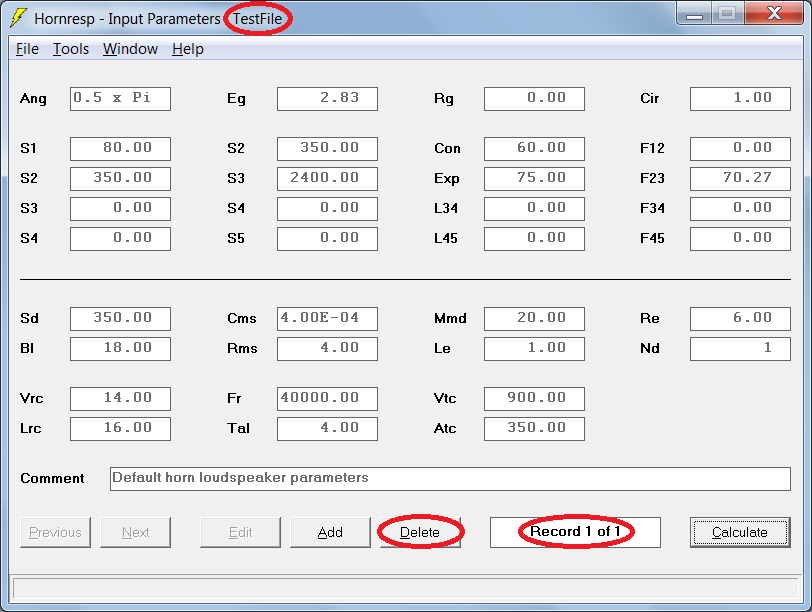
Task: Click the Mmd label
Action: (450, 318)
